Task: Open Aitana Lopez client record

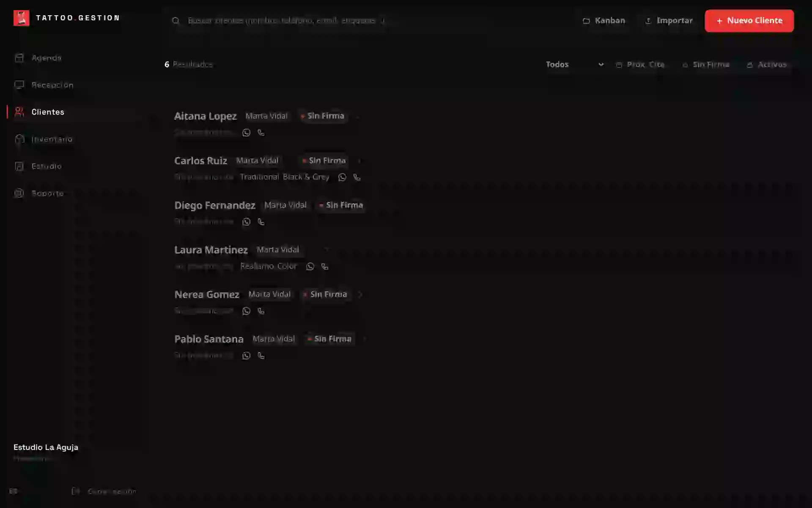Action: pyautogui.click(x=206, y=116)
